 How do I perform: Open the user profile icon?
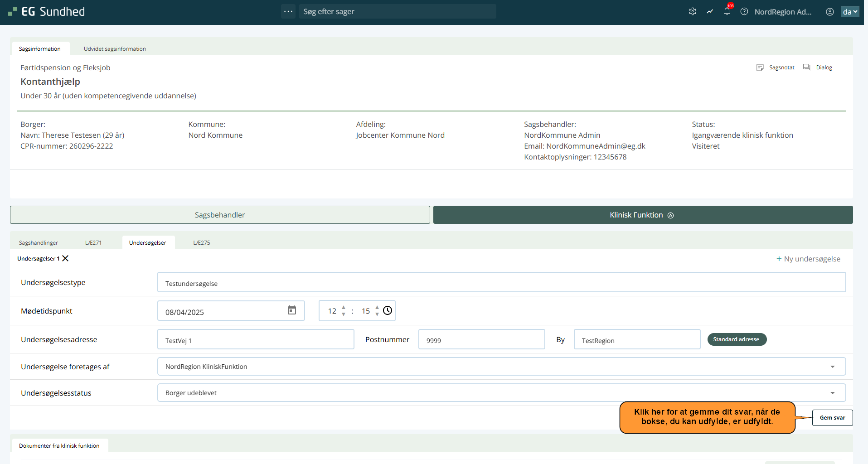829,12
